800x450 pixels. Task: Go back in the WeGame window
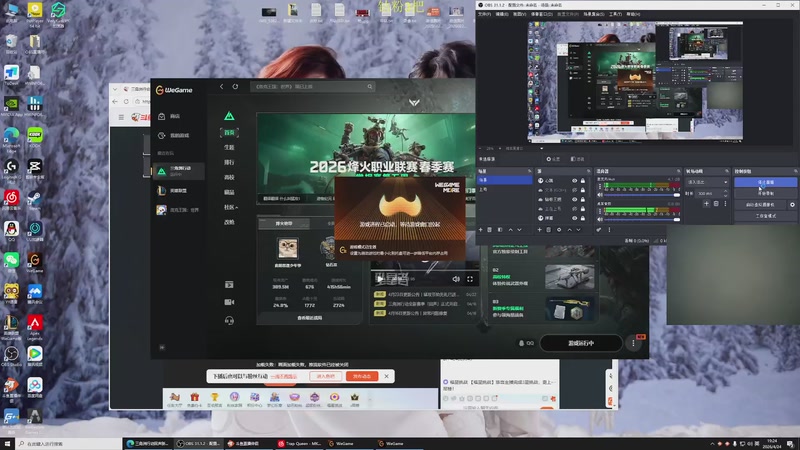[x=221, y=87]
